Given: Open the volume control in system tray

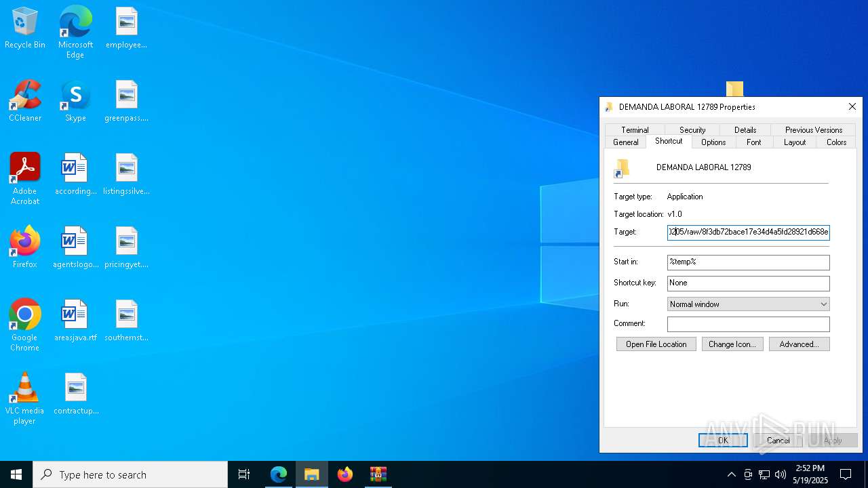Looking at the screenshot, I should [781, 474].
